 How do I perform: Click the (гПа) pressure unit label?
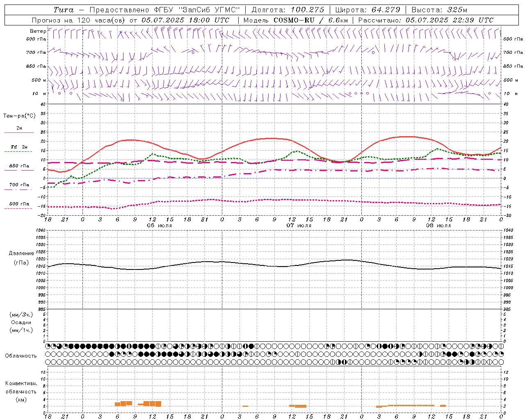pyautogui.click(x=21, y=263)
